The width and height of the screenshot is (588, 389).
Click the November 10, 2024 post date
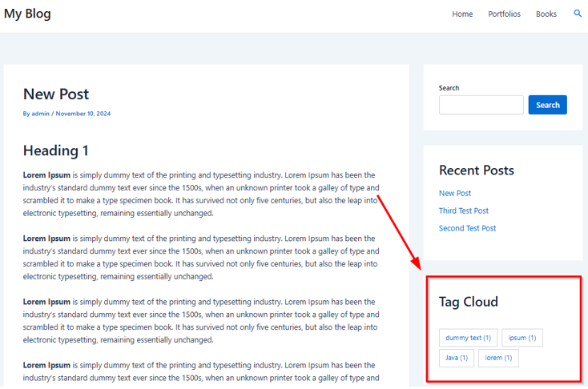coord(83,114)
